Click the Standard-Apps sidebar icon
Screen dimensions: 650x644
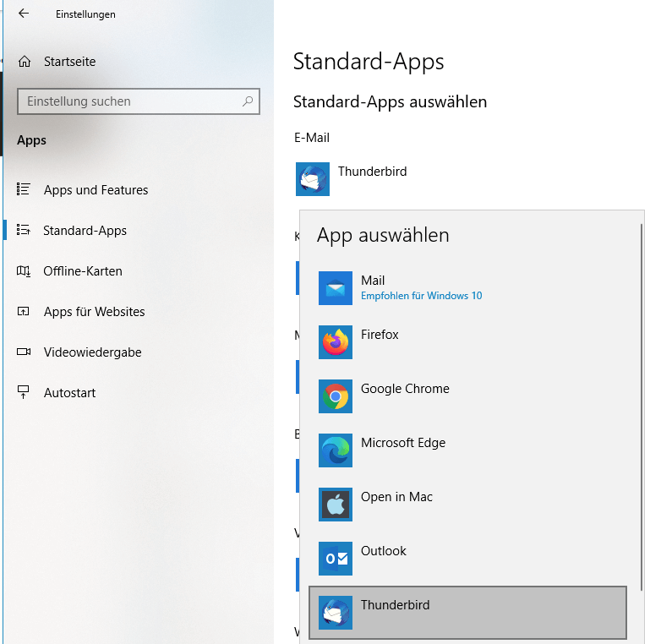23,230
